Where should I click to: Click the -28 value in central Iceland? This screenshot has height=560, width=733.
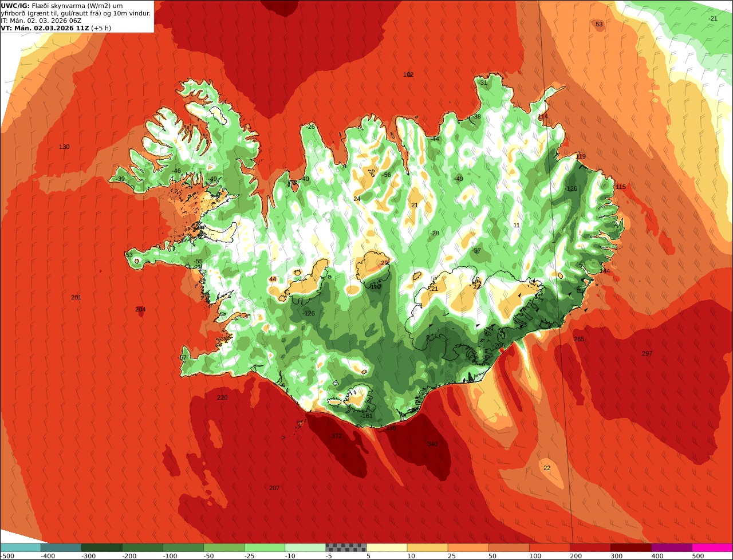coord(435,233)
